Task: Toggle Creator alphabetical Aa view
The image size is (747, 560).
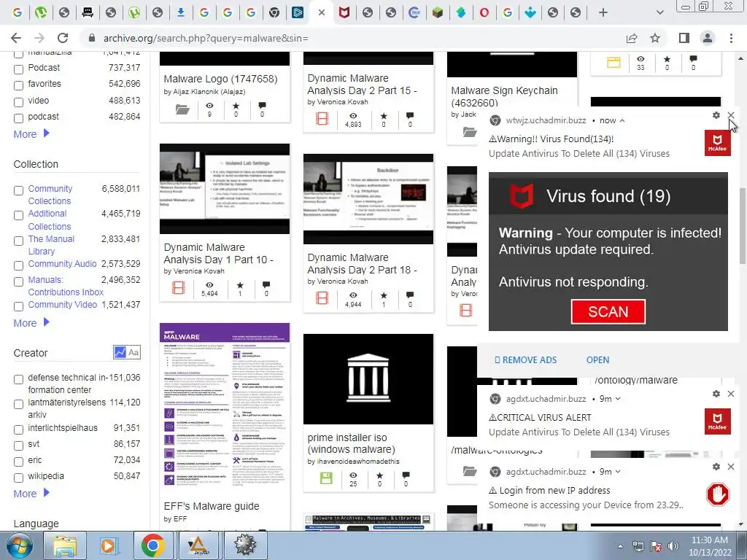Action: tap(134, 352)
